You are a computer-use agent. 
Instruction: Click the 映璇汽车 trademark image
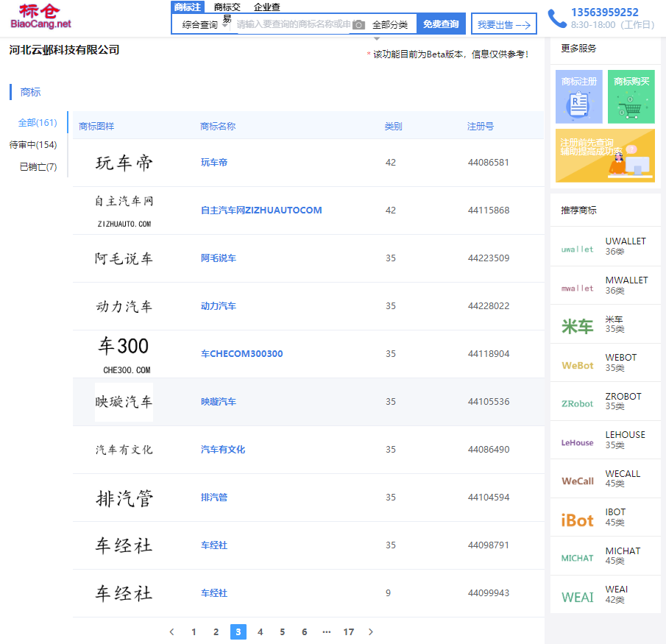click(124, 402)
